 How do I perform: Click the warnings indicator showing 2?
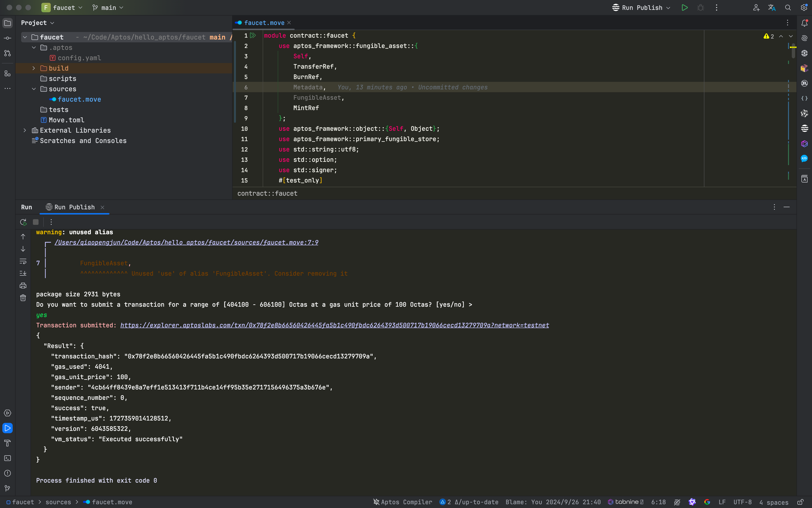(769, 36)
